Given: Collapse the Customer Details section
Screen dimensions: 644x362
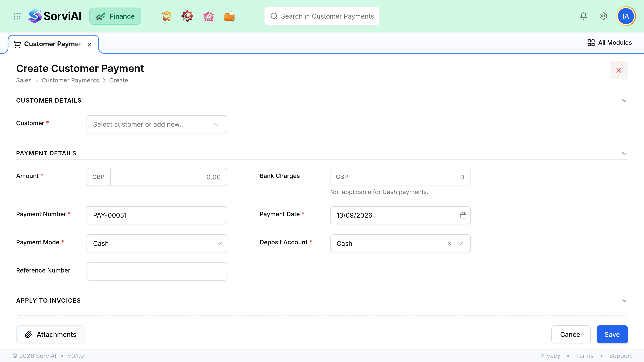Looking at the screenshot, I should click(624, 100).
